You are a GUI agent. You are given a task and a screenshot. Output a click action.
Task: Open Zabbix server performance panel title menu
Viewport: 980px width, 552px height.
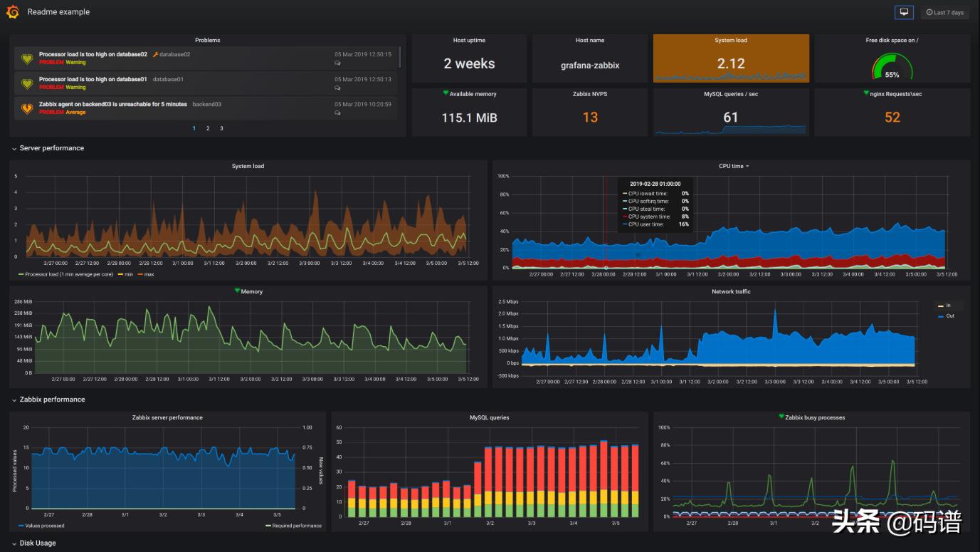(x=167, y=417)
